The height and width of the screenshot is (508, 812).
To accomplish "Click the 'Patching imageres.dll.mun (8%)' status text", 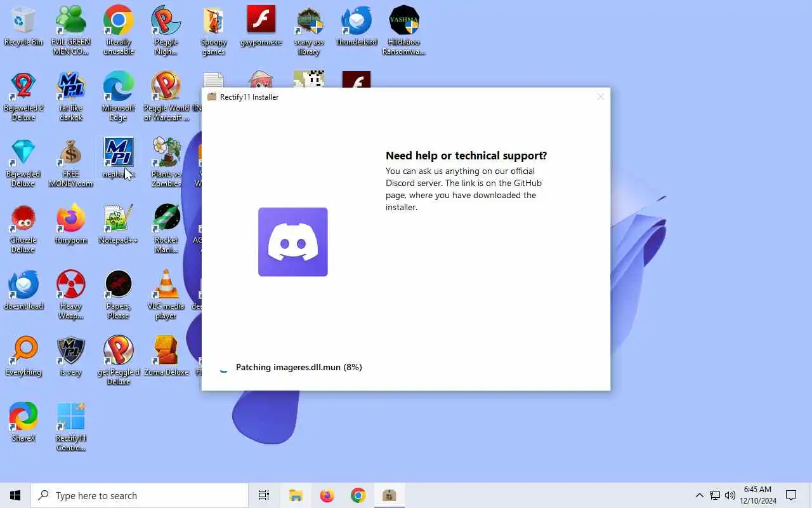I will [299, 367].
